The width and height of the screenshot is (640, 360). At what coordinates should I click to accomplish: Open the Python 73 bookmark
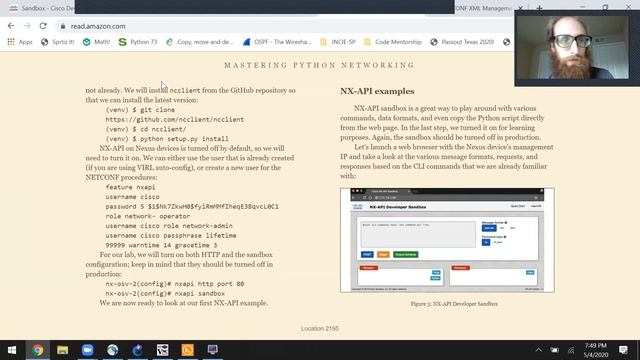click(138, 42)
